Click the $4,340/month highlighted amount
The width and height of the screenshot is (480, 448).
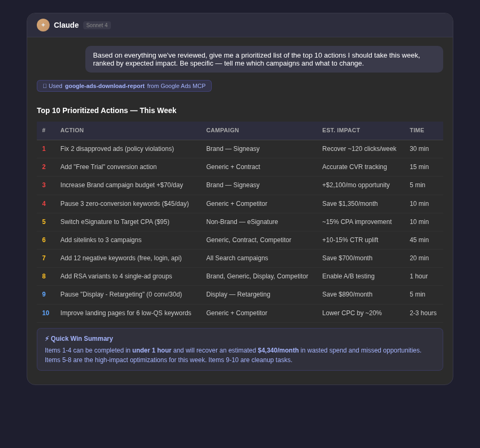[x=278, y=350]
